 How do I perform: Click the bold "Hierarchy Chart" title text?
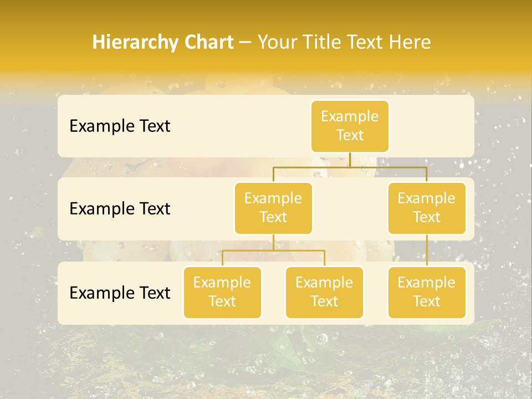(x=162, y=43)
